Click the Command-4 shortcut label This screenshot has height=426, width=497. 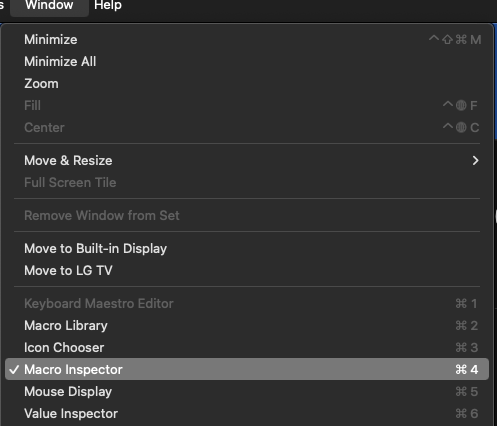click(467, 369)
